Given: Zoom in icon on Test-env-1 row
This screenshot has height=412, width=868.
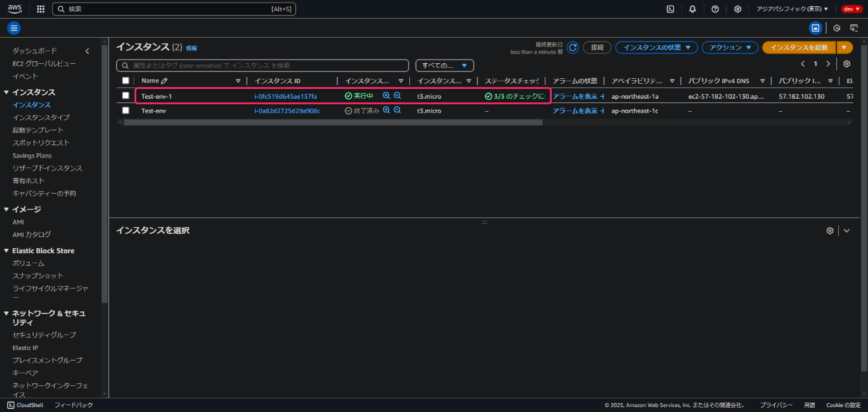Looking at the screenshot, I should [x=386, y=96].
